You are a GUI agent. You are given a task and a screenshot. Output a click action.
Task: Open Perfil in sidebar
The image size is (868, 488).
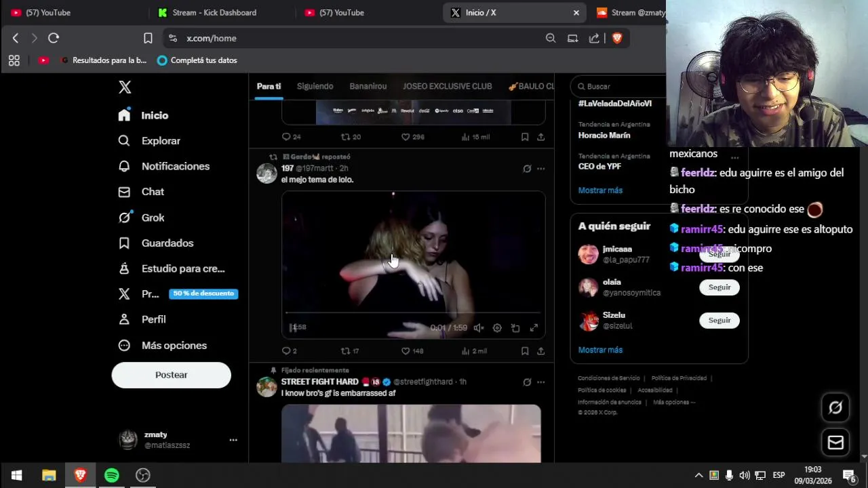click(142, 319)
